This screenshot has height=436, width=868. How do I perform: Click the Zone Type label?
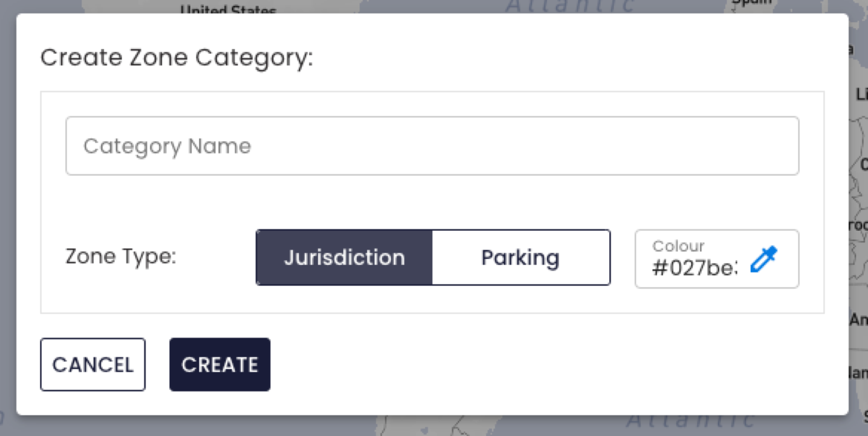[121, 256]
